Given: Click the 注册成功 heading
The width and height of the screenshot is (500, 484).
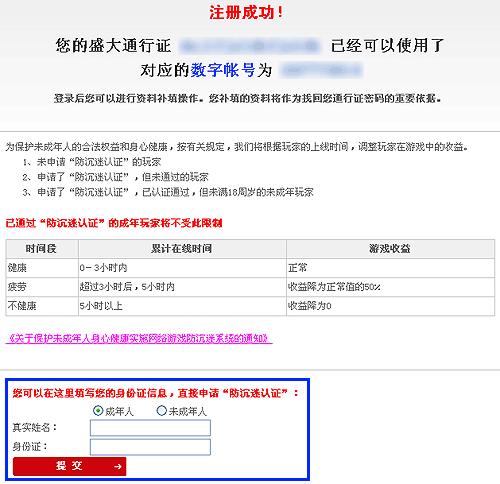Looking at the screenshot, I should click(x=246, y=13).
